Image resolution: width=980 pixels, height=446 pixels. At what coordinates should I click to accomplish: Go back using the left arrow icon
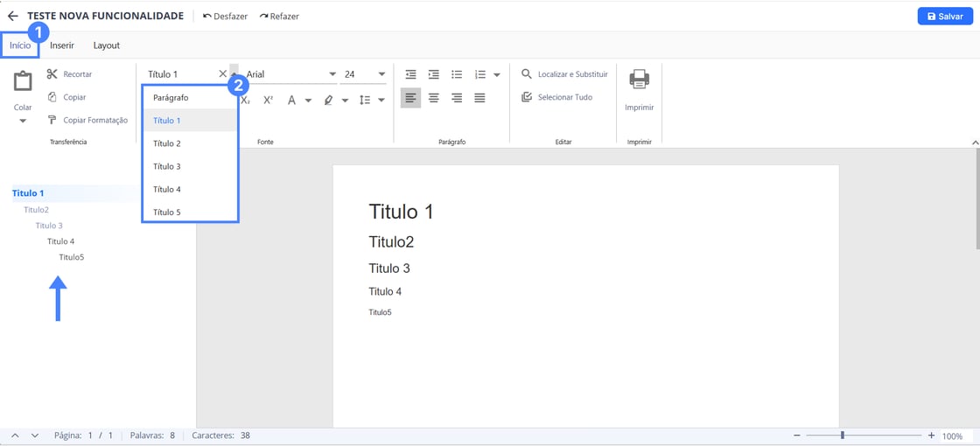tap(12, 17)
